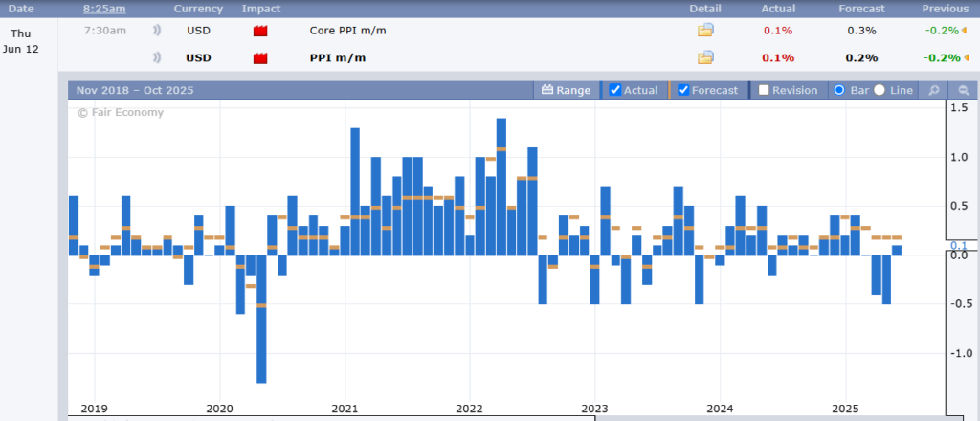
Task: Click the sound alert icon for Core PPI
Action: pyautogui.click(x=156, y=31)
